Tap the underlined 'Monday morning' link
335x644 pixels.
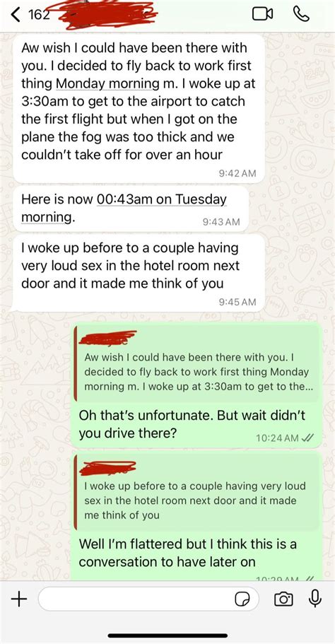click(107, 84)
